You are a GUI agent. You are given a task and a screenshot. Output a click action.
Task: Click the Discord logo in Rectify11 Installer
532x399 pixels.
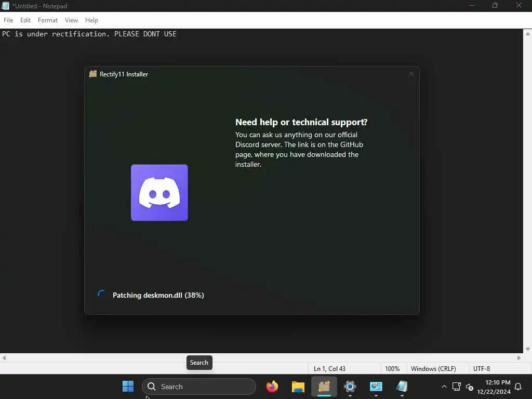(x=159, y=193)
